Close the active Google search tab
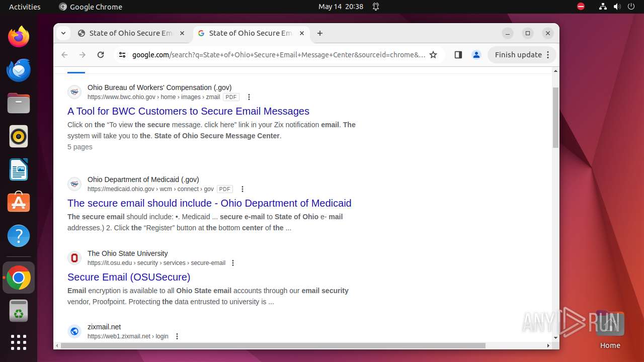This screenshot has width=644, height=362. [x=302, y=33]
